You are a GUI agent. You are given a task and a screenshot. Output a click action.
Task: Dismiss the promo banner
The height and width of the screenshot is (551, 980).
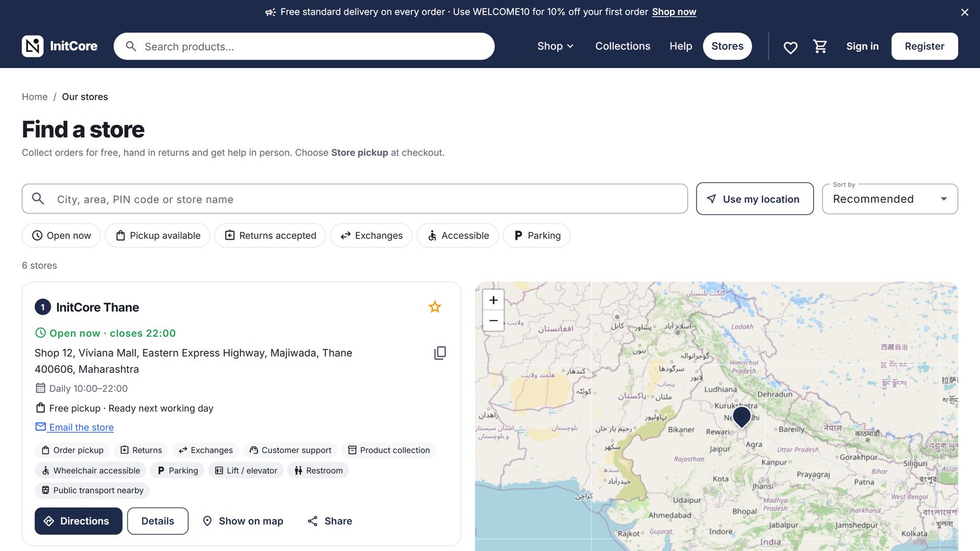[x=965, y=12]
